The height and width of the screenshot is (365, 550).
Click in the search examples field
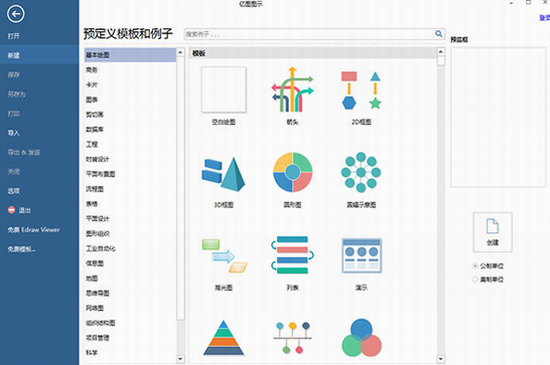click(309, 34)
